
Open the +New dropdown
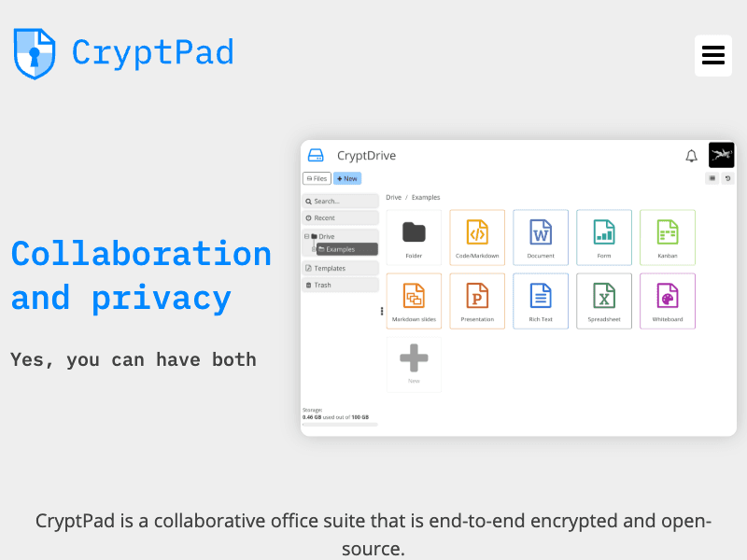pos(347,177)
